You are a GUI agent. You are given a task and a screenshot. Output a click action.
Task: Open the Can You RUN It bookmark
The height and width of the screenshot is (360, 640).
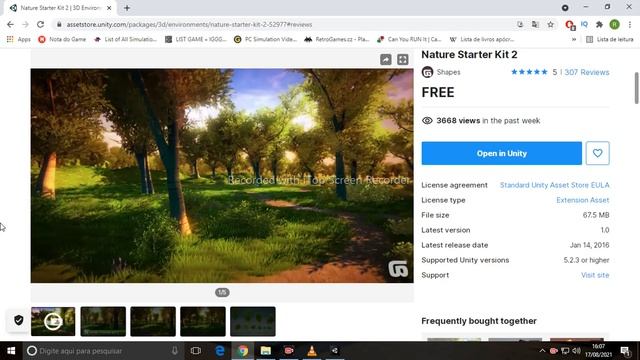(409, 39)
